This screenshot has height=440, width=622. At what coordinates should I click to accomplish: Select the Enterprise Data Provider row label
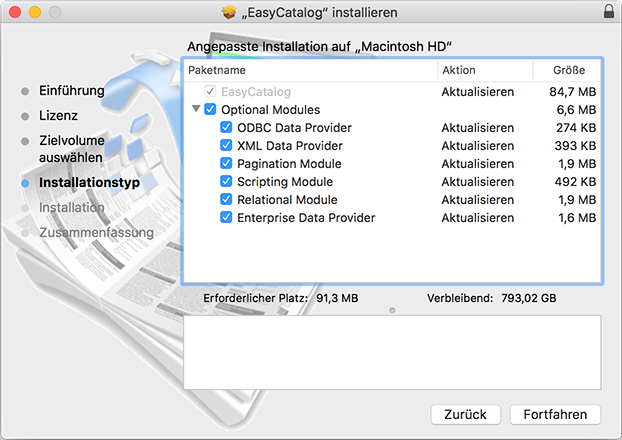tap(306, 217)
